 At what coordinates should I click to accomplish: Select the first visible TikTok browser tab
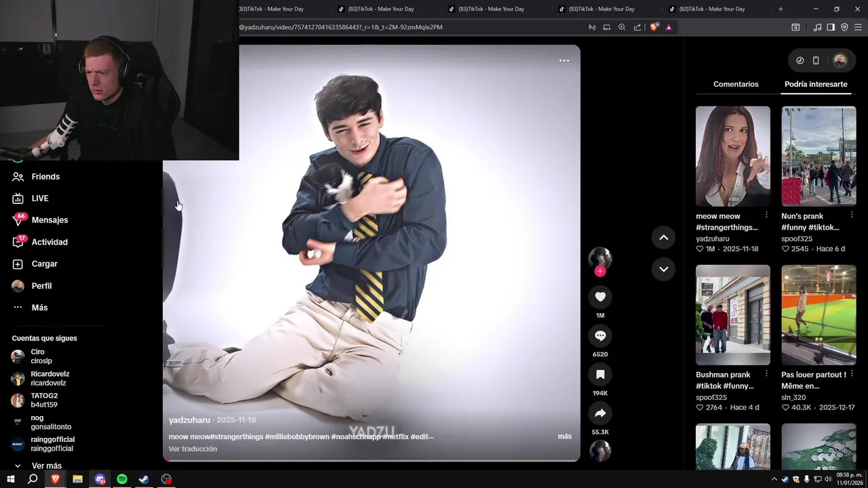coord(278,9)
